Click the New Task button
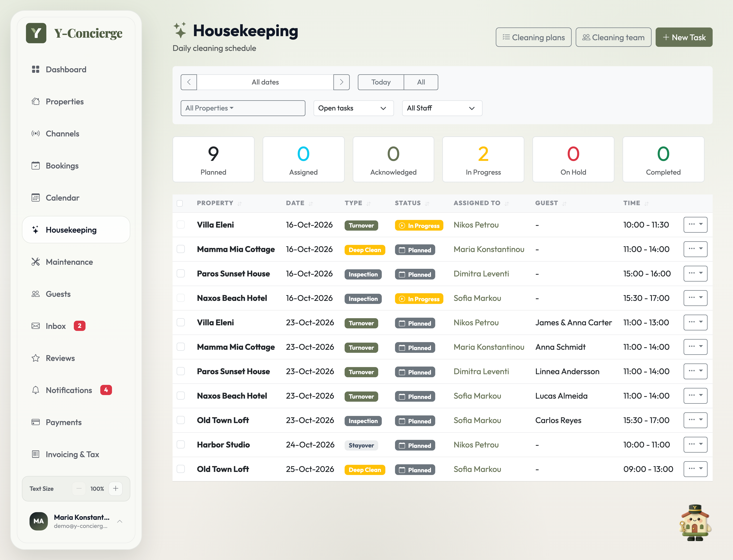Image resolution: width=733 pixels, height=560 pixels. [684, 37]
